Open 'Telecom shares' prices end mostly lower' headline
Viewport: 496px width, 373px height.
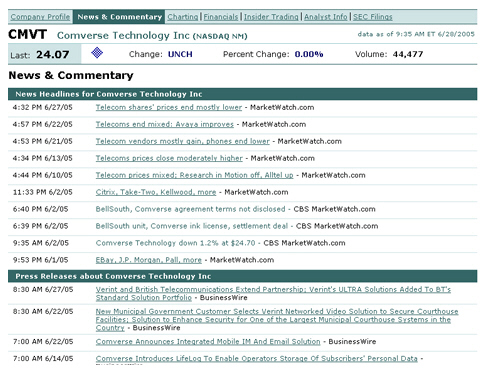coord(169,107)
